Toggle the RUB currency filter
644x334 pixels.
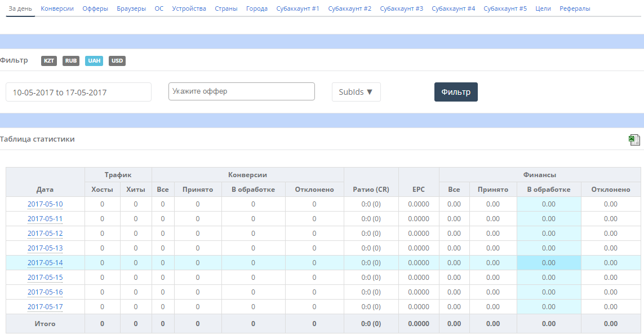tap(70, 61)
